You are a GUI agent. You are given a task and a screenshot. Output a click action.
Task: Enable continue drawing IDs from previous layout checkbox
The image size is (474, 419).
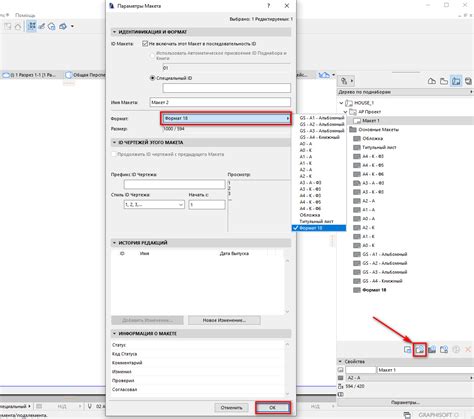coord(114,154)
